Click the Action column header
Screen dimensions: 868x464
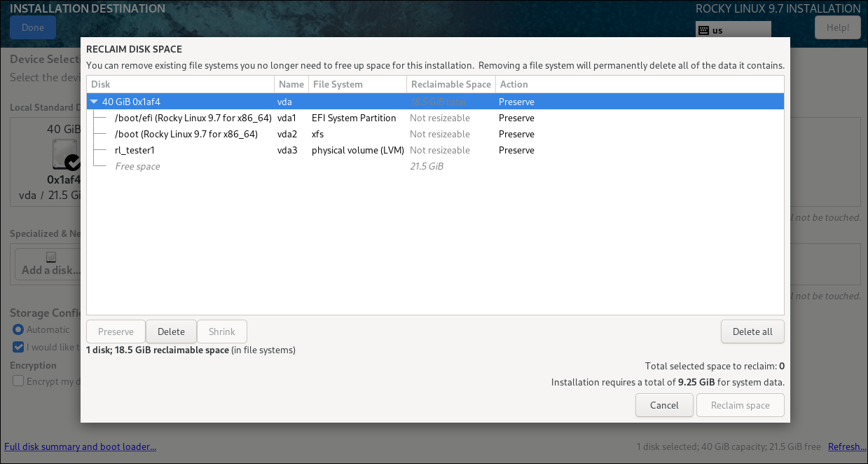coord(640,84)
